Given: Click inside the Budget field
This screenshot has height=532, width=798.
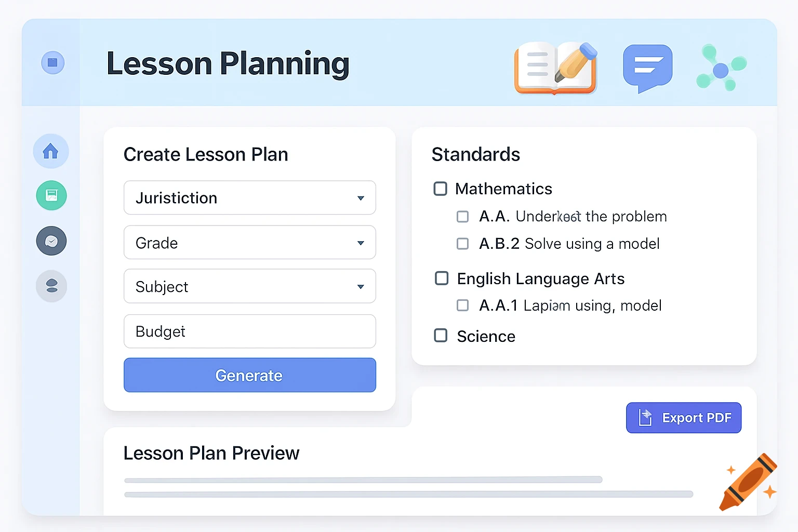Looking at the screenshot, I should (x=249, y=331).
